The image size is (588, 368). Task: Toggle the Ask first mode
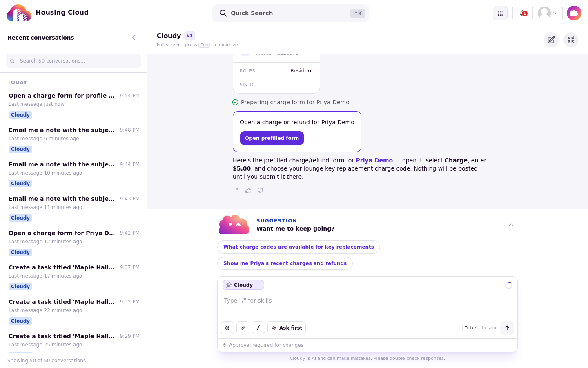(287, 328)
